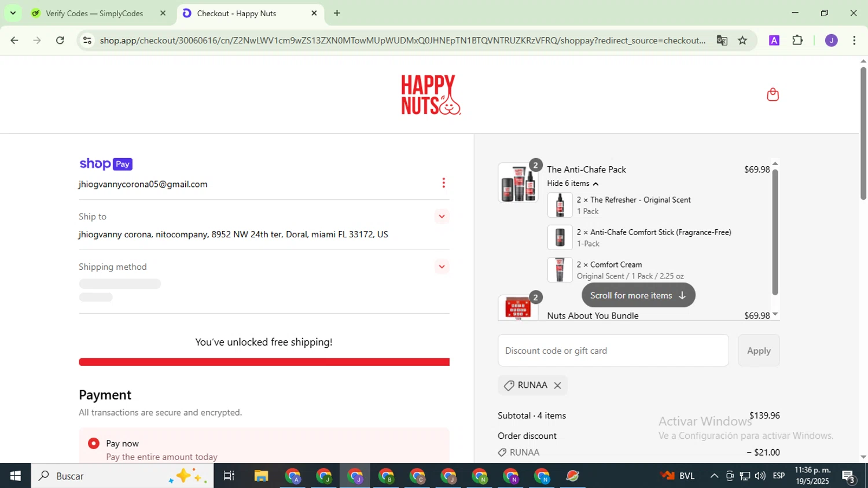Click the Happy Nuts logo
Viewport: 868px width, 488px height.
pyautogui.click(x=431, y=95)
